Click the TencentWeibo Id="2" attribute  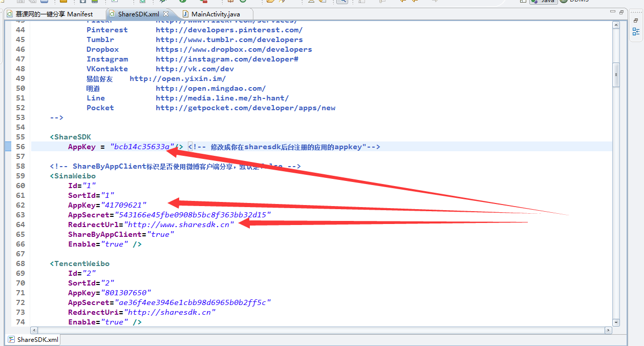pyautogui.click(x=82, y=273)
